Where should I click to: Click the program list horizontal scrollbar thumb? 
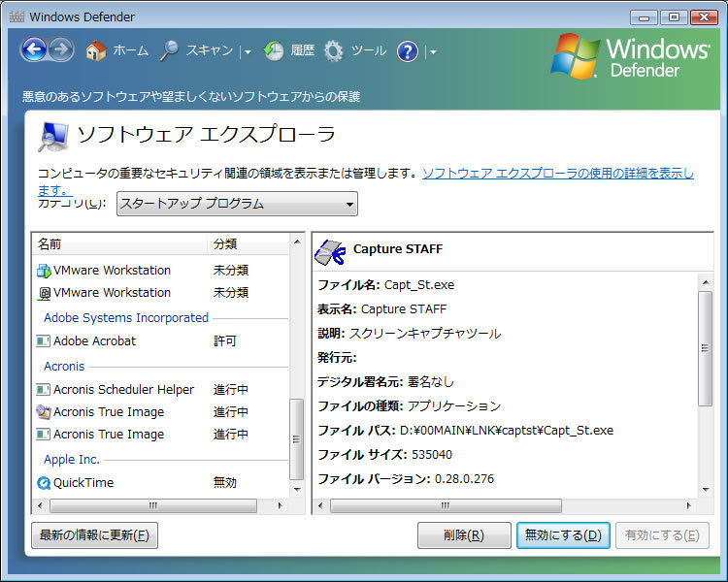click(x=152, y=505)
